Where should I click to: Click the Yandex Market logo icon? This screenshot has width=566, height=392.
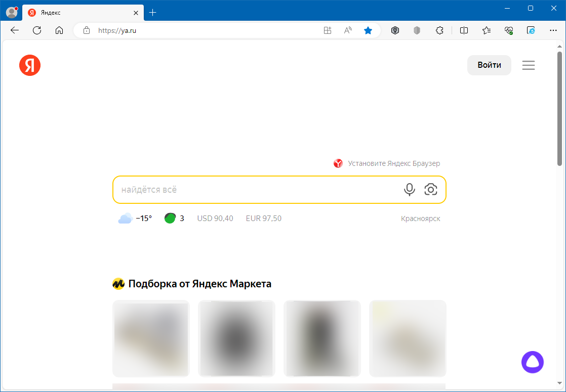point(118,284)
